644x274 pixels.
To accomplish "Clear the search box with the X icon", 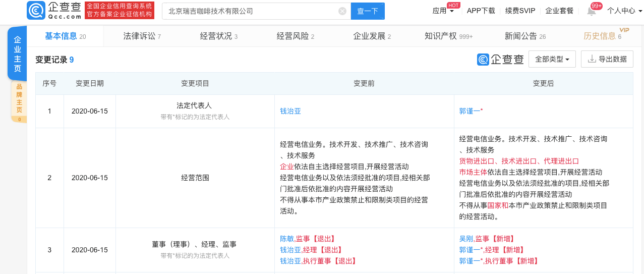I will (342, 11).
